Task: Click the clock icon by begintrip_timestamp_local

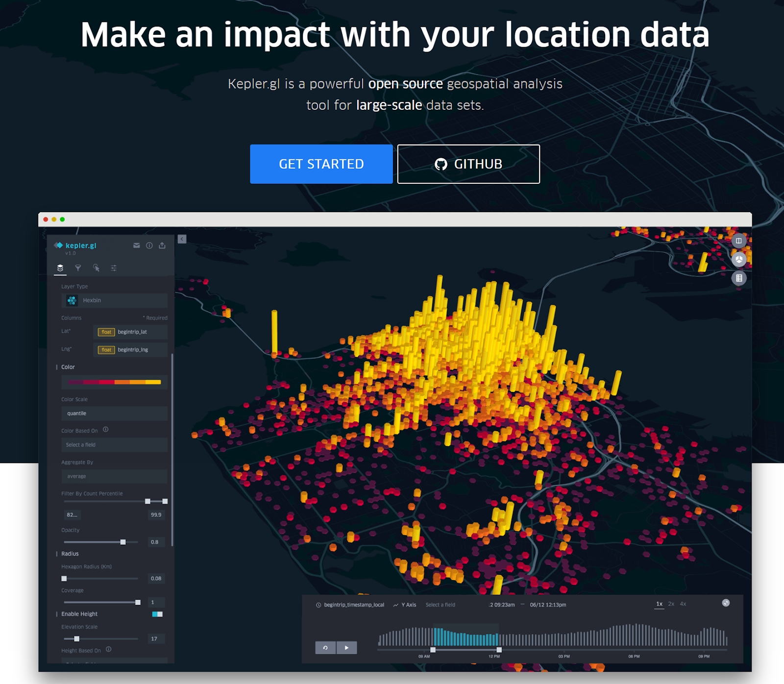Action: pyautogui.click(x=318, y=605)
